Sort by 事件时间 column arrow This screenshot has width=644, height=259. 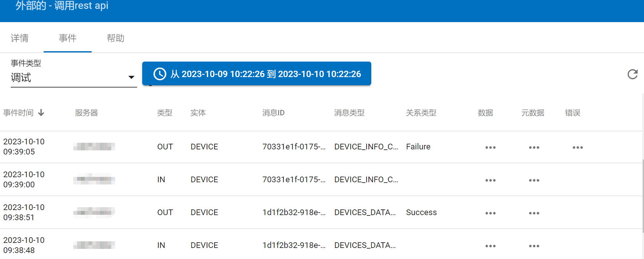[41, 113]
